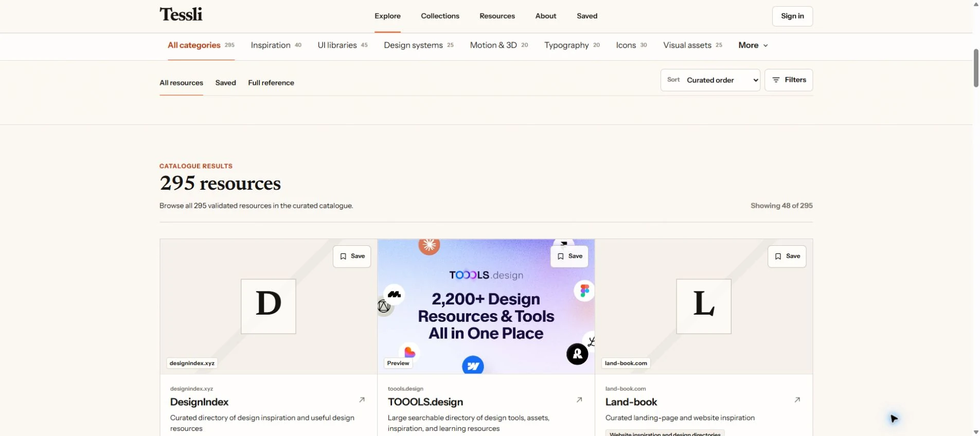Screen dimensions: 980x436
Task: Select the Inspiration category
Action: pyautogui.click(x=276, y=45)
